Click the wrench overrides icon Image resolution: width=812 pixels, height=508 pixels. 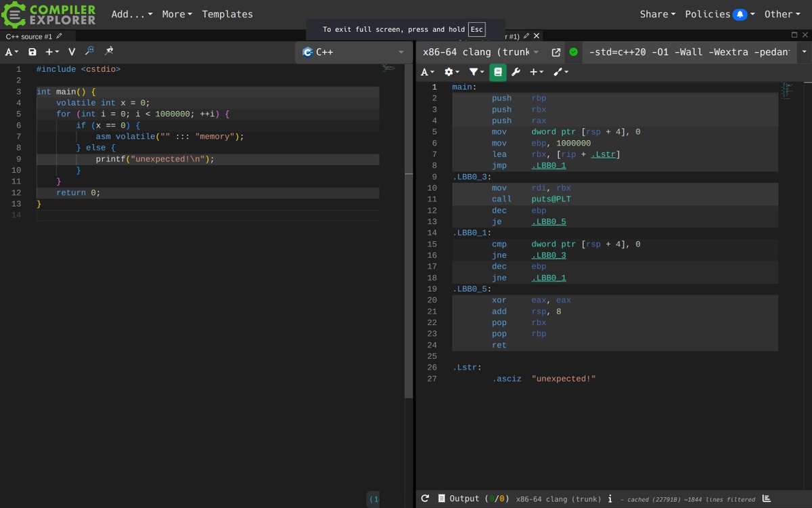(516, 72)
